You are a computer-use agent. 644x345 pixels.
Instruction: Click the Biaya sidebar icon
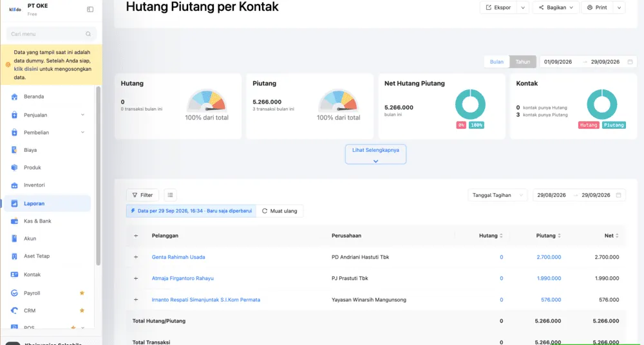pos(14,150)
